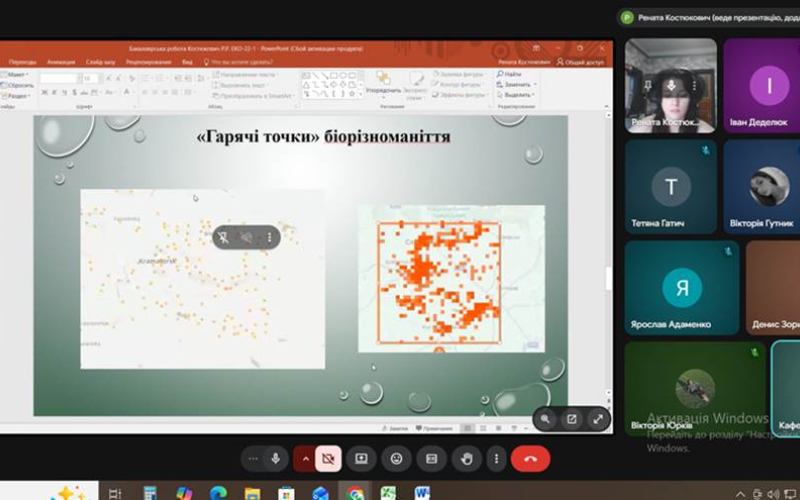Open the three-dot menu on the presentation overlay

click(269, 237)
